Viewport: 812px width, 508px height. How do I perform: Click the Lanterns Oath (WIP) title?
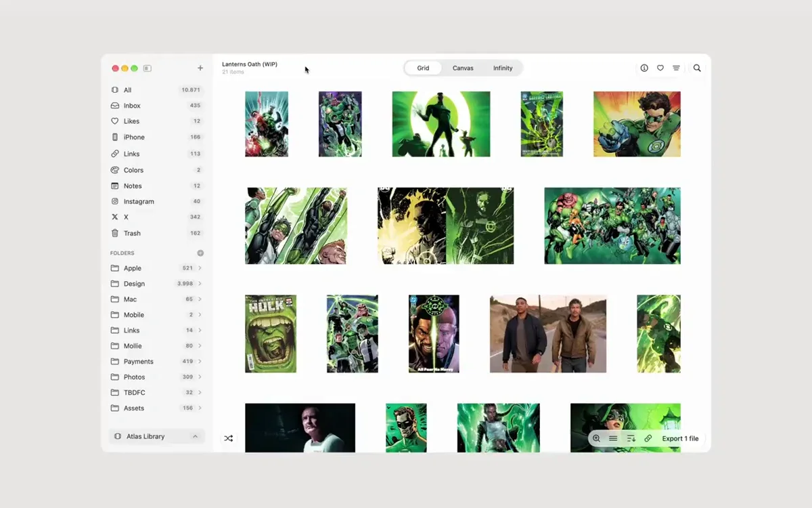[x=250, y=64]
